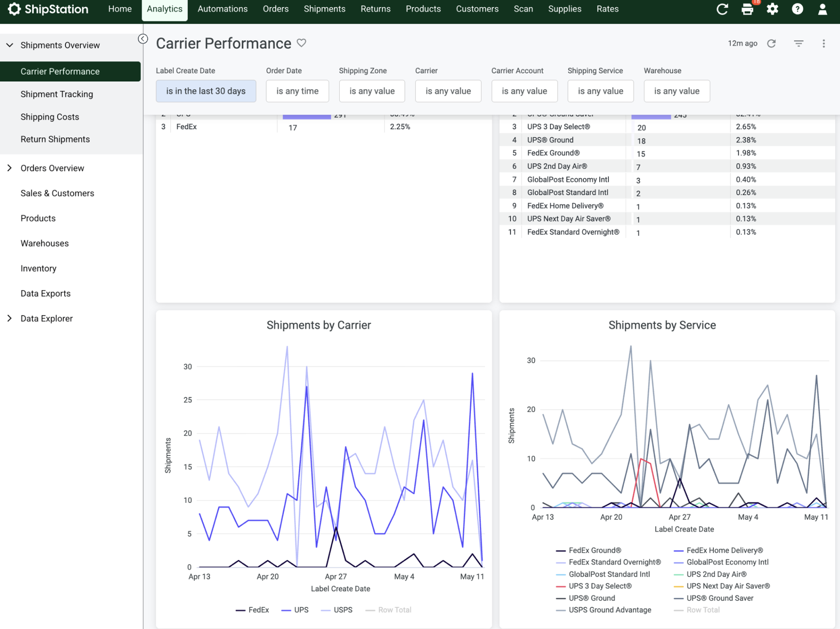Open Order Date 'is any time' filter
The image size is (840, 629).
tap(297, 91)
